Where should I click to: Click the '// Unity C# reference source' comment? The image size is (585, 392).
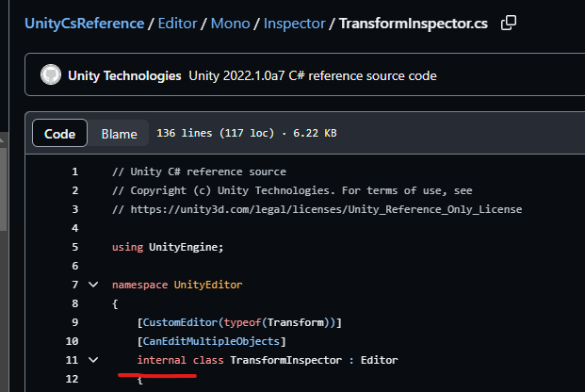point(199,171)
